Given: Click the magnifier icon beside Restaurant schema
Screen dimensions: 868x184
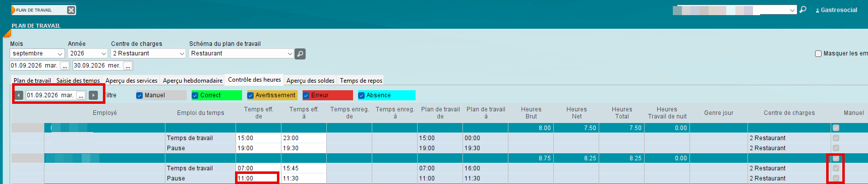Looking at the screenshot, I should [300, 54].
